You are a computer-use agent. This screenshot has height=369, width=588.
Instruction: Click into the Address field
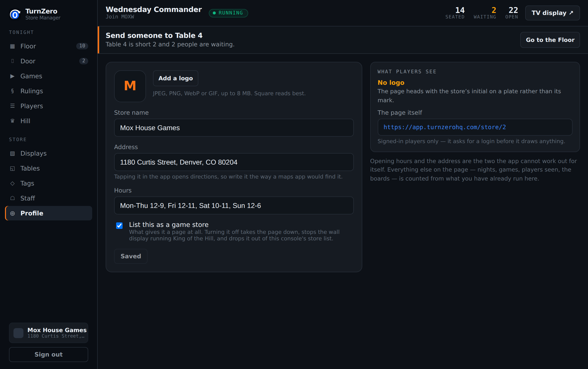point(234,162)
